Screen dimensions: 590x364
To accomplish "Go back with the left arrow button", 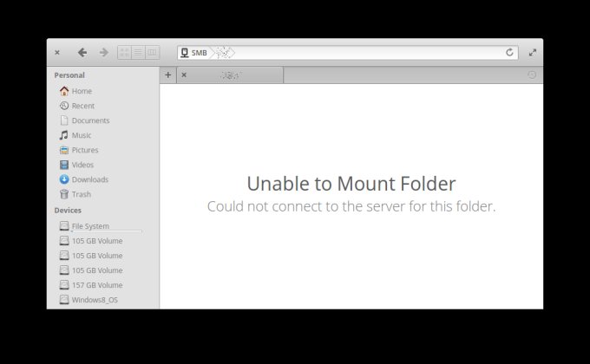I will point(82,53).
